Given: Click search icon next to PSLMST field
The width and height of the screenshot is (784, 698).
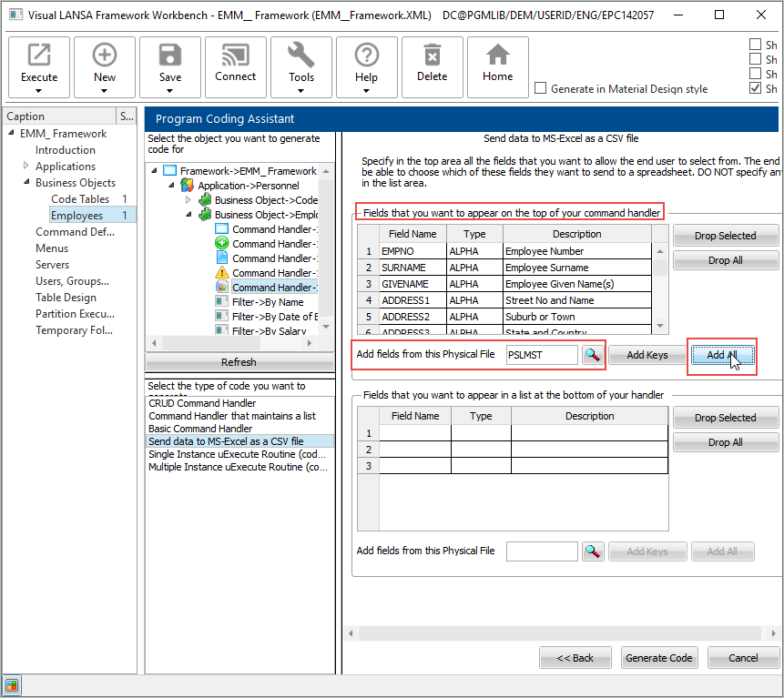Looking at the screenshot, I should pos(593,355).
